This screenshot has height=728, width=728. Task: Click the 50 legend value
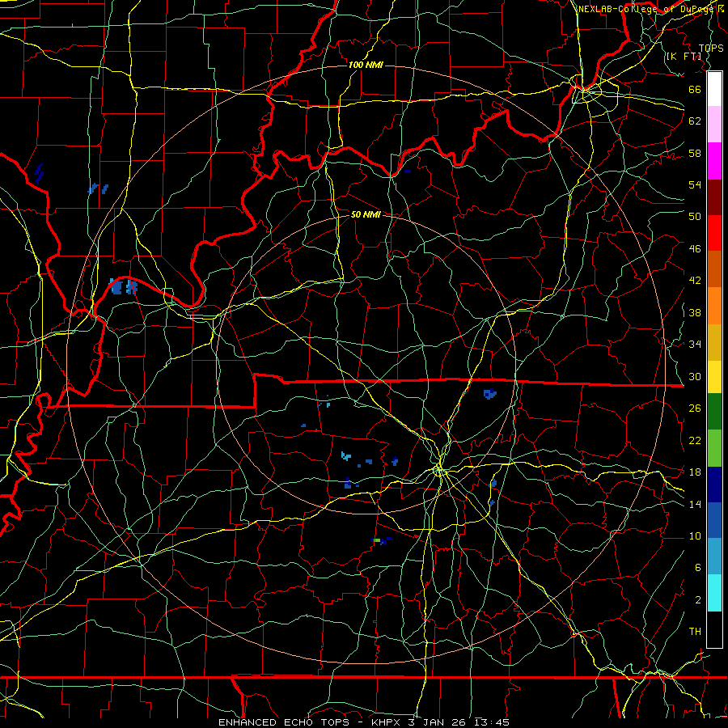695,217
